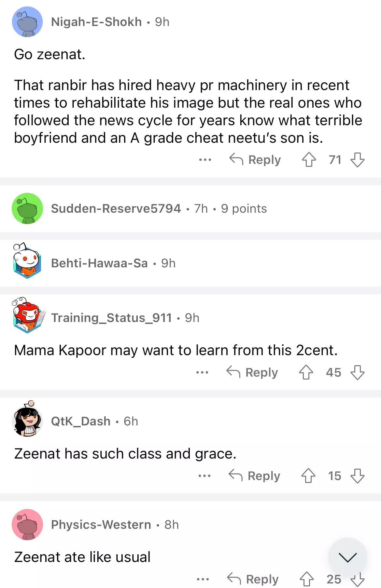Open more options on QtK_Dash's comment
The width and height of the screenshot is (381, 588).
(205, 476)
